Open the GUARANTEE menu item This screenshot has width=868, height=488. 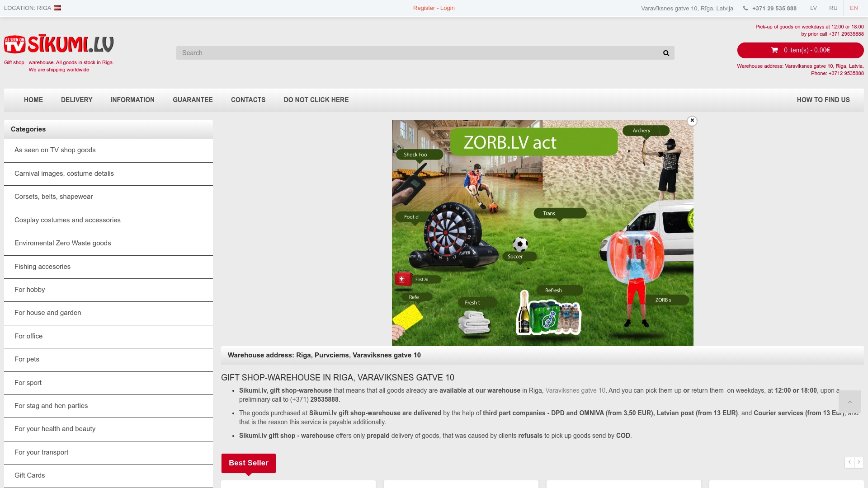coord(193,100)
